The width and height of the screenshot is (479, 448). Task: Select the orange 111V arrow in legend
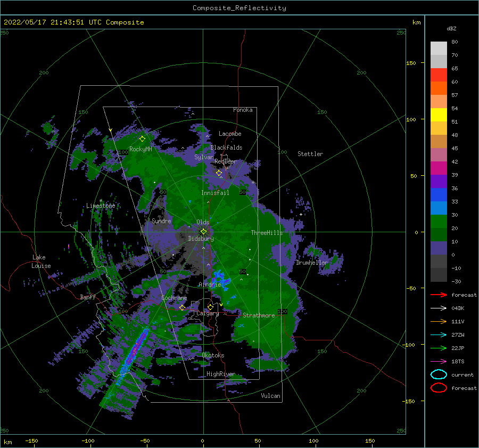point(439,321)
